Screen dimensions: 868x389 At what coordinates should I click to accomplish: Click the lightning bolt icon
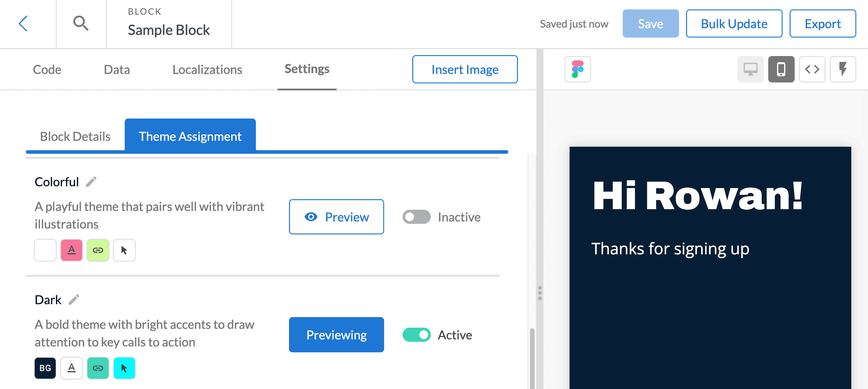843,69
